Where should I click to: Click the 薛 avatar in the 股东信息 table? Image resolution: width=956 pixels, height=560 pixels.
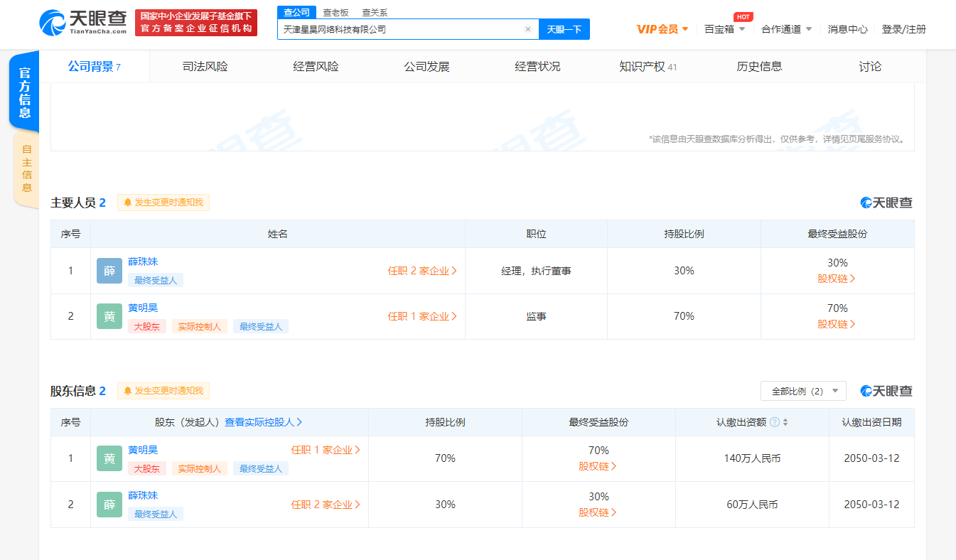pos(109,505)
